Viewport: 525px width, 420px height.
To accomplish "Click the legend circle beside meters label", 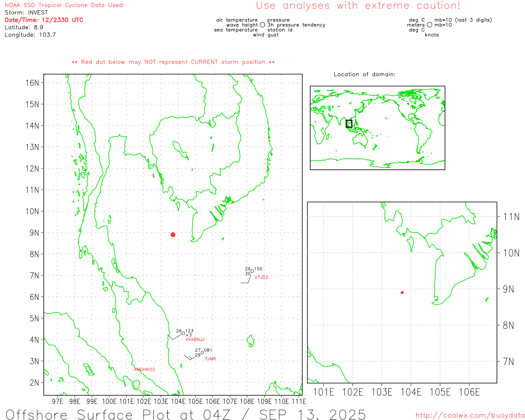I will [429, 25].
